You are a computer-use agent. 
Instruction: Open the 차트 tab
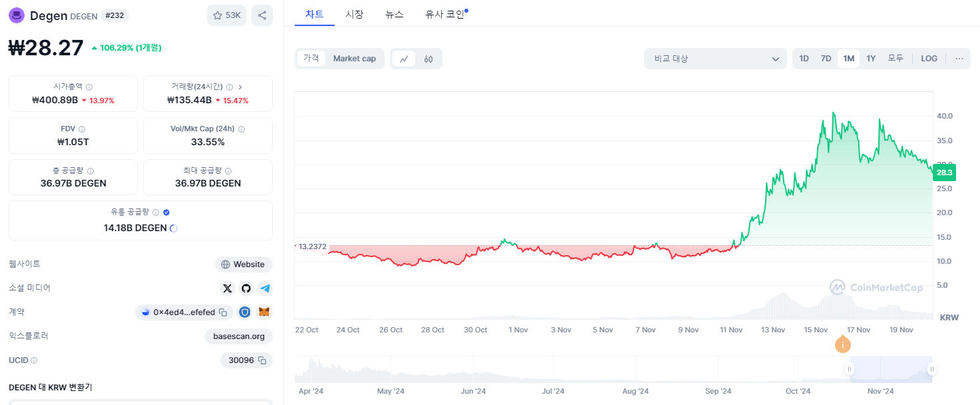click(x=314, y=14)
